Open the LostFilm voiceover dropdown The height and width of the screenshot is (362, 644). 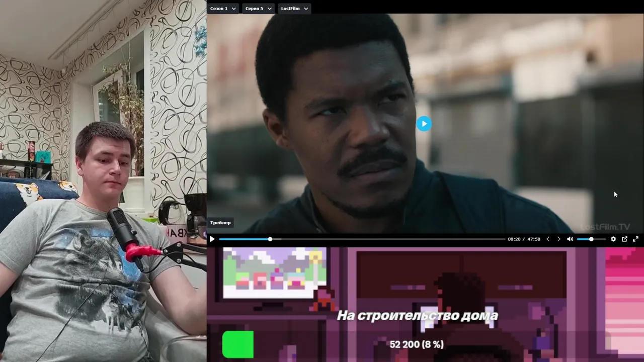click(x=294, y=9)
